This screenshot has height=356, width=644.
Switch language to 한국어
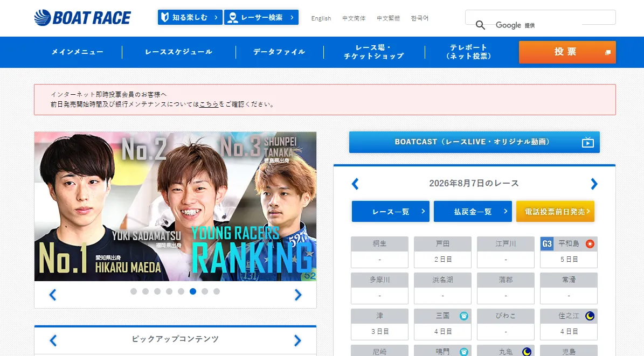[419, 18]
